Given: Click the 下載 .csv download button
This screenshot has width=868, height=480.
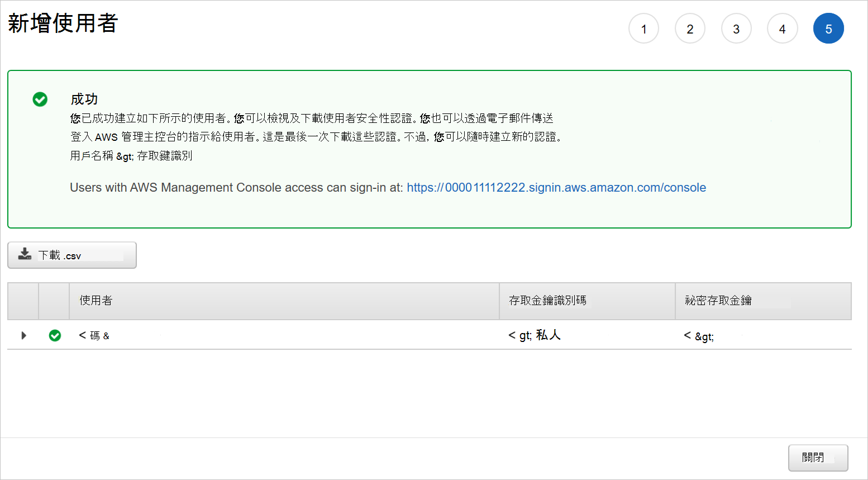Looking at the screenshot, I should (72, 255).
